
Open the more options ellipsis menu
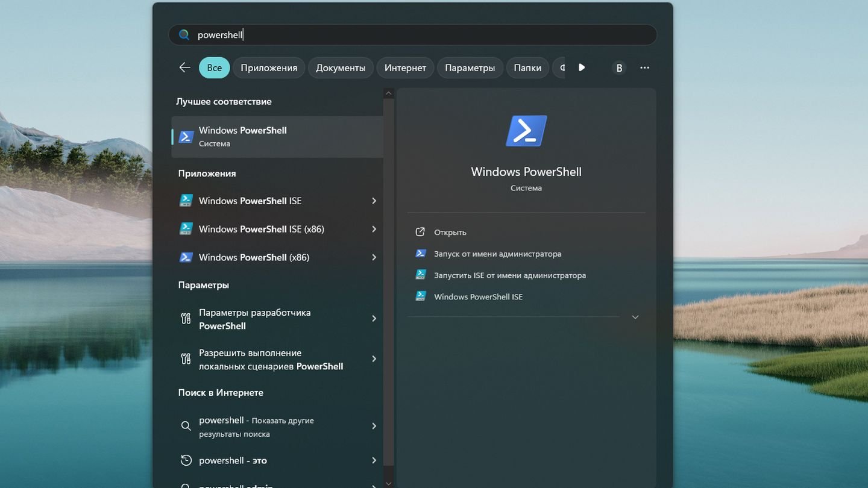pyautogui.click(x=644, y=67)
